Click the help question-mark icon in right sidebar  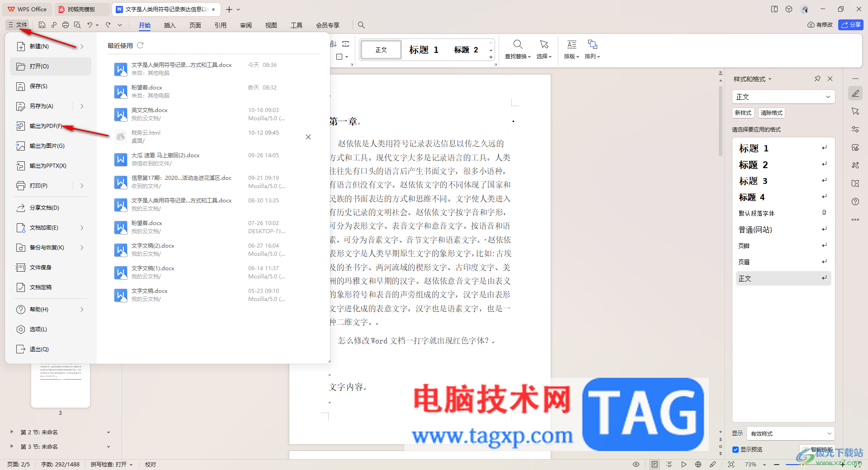855,202
